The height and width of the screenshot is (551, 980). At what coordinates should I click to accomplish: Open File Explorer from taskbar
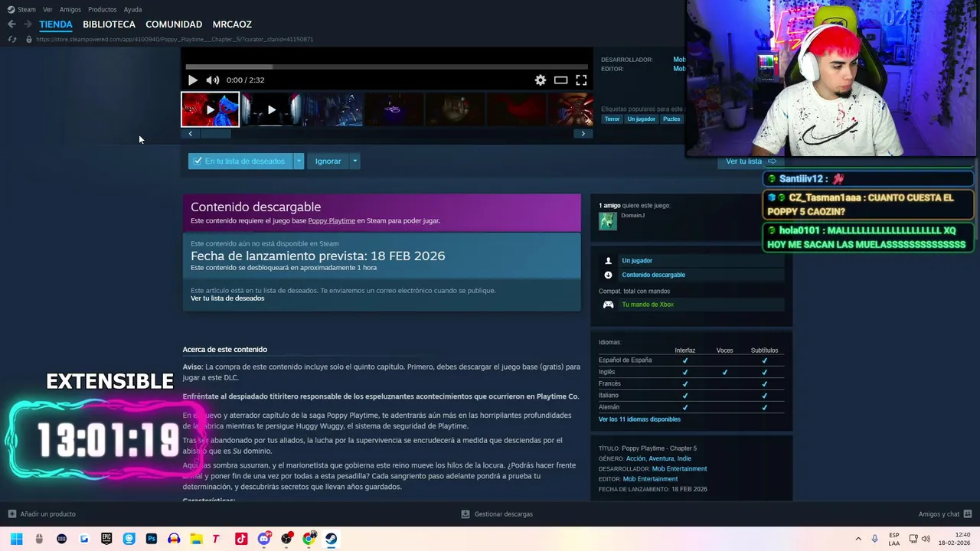click(x=196, y=539)
